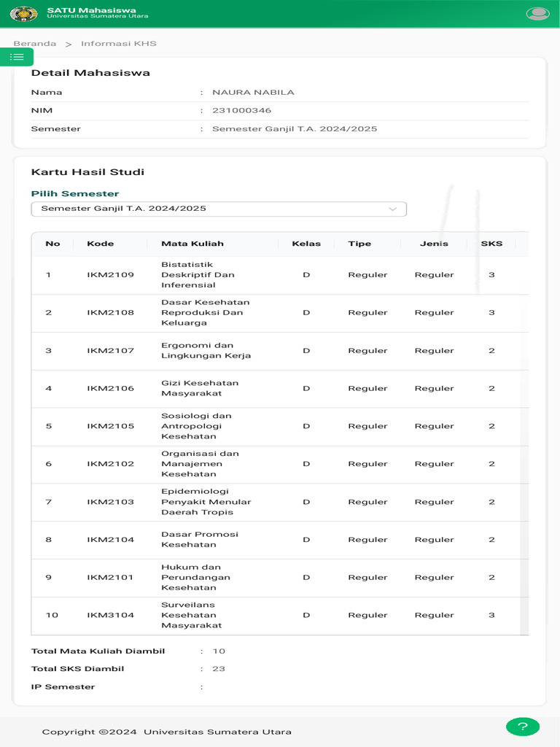The width and height of the screenshot is (560, 747).
Task: Sort by the Kode column header
Action: tap(100, 244)
